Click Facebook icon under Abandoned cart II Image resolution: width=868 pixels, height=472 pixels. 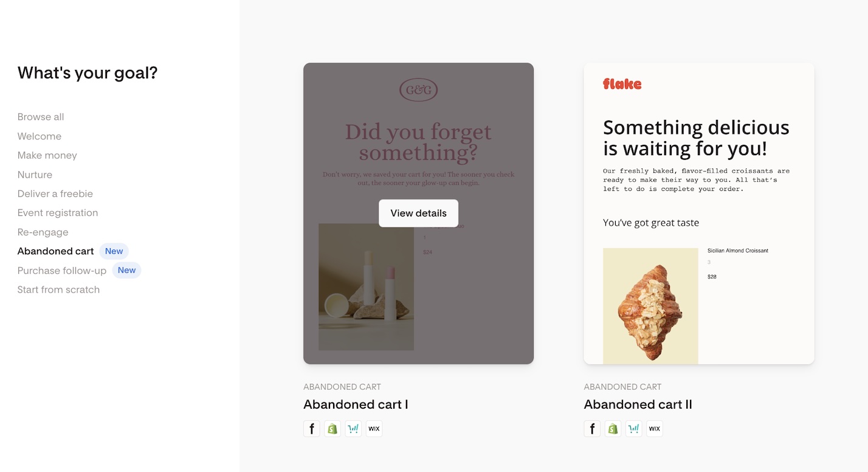592,429
